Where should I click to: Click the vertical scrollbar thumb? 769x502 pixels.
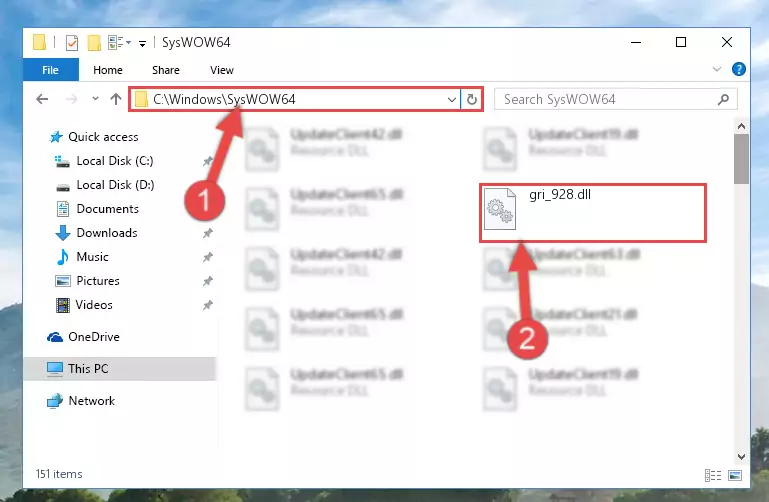point(741,159)
